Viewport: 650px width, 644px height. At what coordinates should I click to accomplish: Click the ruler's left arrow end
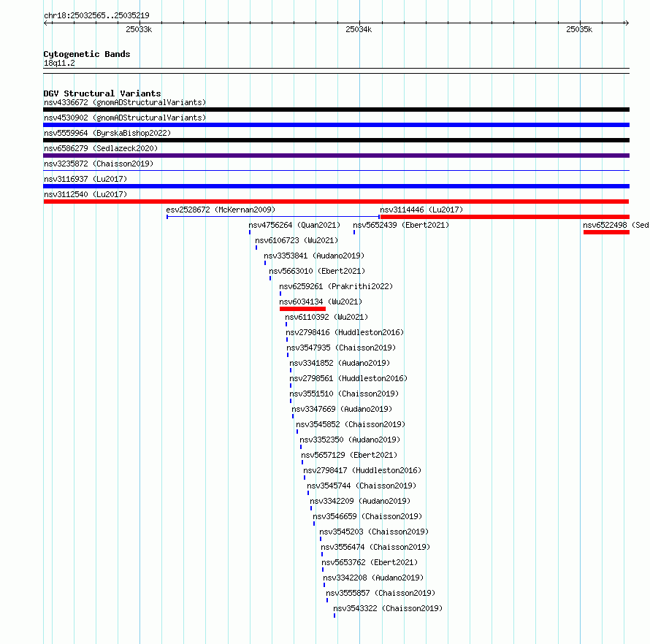point(47,23)
